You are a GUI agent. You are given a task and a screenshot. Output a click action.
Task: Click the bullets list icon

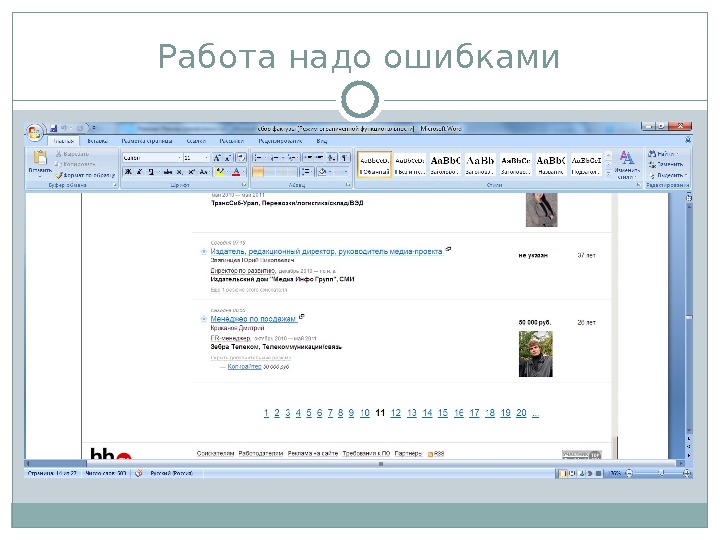coord(258,158)
